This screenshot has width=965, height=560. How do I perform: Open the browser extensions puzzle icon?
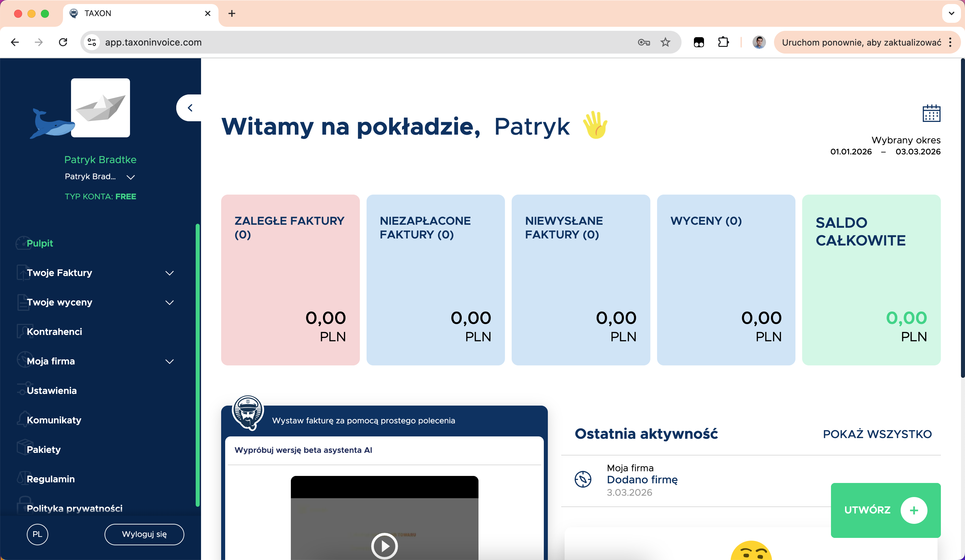723,42
